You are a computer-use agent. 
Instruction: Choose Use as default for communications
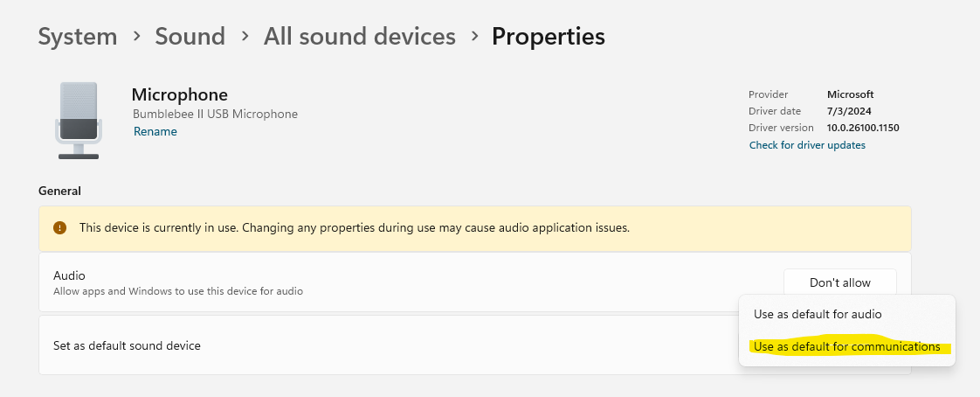[x=846, y=347]
